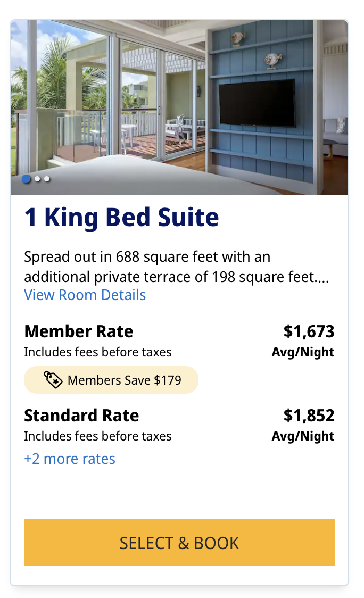Open the View Room Details link
Screen dimensions: 364x598
click(x=85, y=295)
